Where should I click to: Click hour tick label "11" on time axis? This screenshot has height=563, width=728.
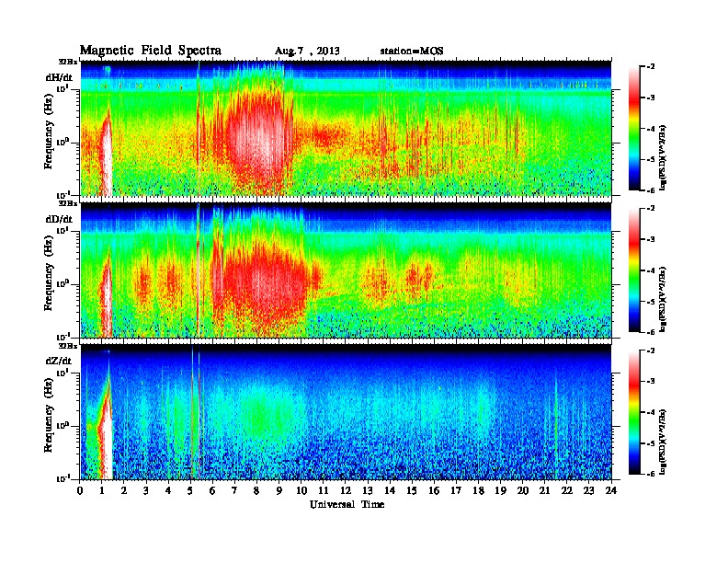[x=324, y=490]
